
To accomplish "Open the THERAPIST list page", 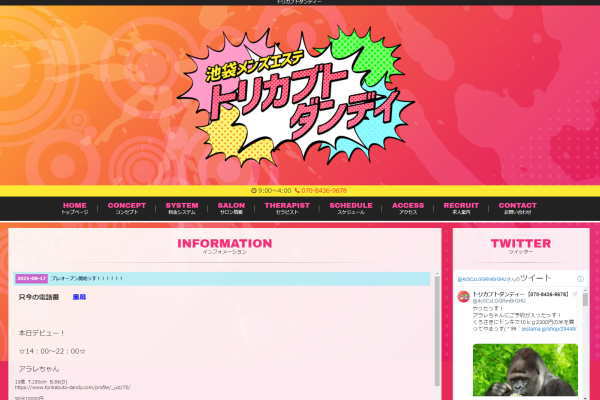I will pos(287,208).
